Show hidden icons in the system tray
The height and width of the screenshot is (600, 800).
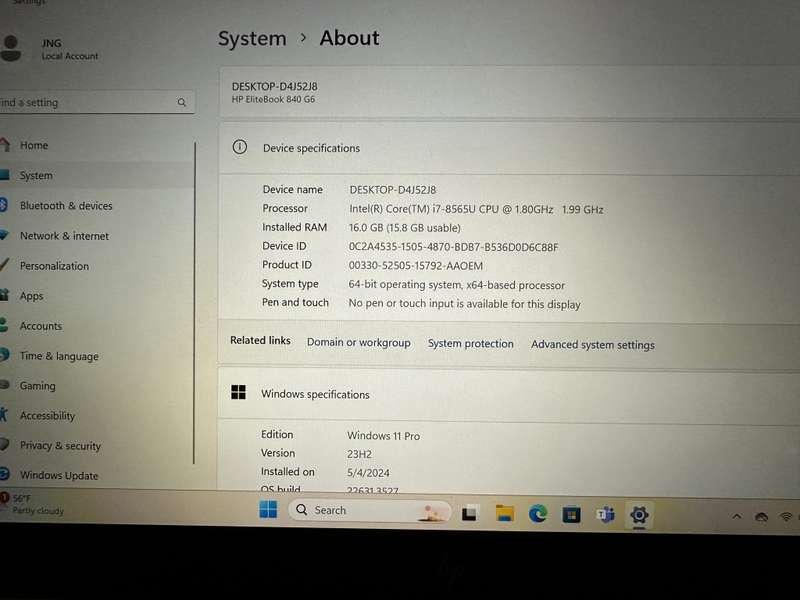click(x=737, y=517)
